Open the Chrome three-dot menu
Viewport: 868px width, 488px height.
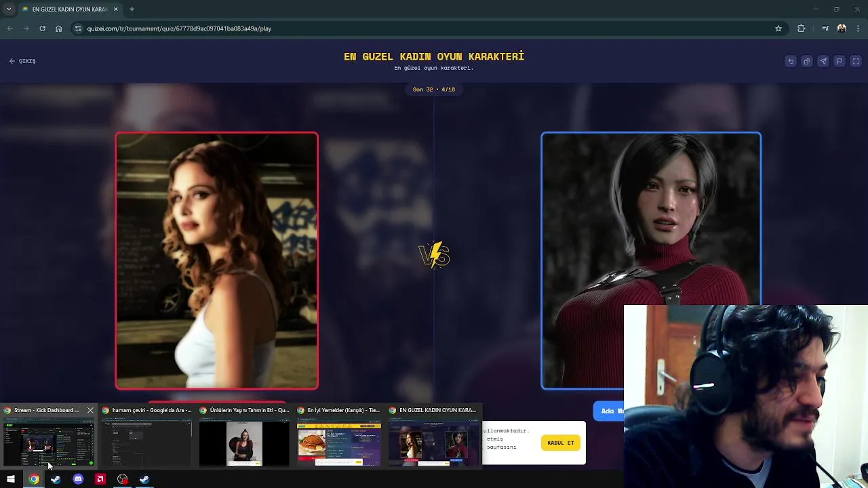point(859,28)
